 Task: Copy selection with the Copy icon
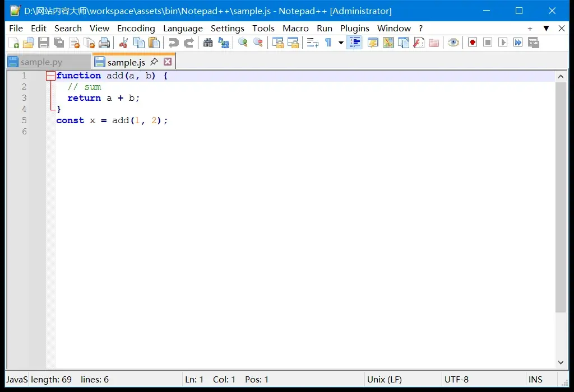139,43
